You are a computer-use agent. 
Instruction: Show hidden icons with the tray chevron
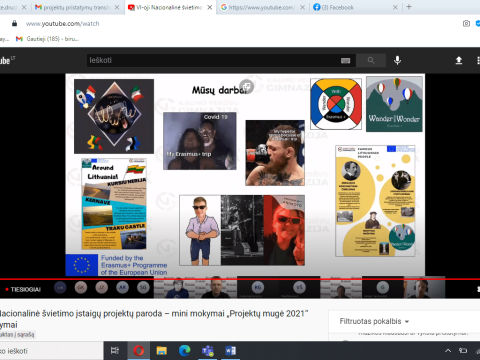point(448,351)
